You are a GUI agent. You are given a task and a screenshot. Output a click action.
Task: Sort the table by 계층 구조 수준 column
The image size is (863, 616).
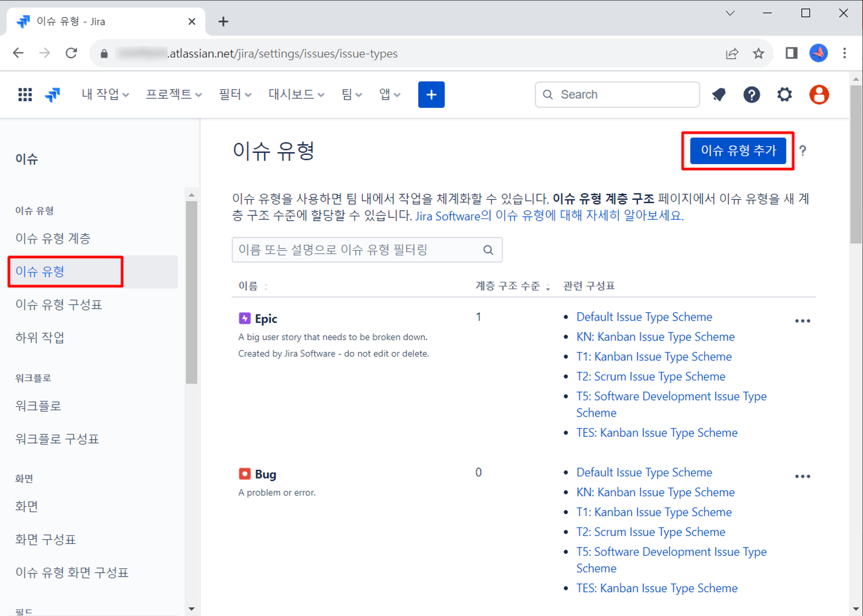point(512,286)
